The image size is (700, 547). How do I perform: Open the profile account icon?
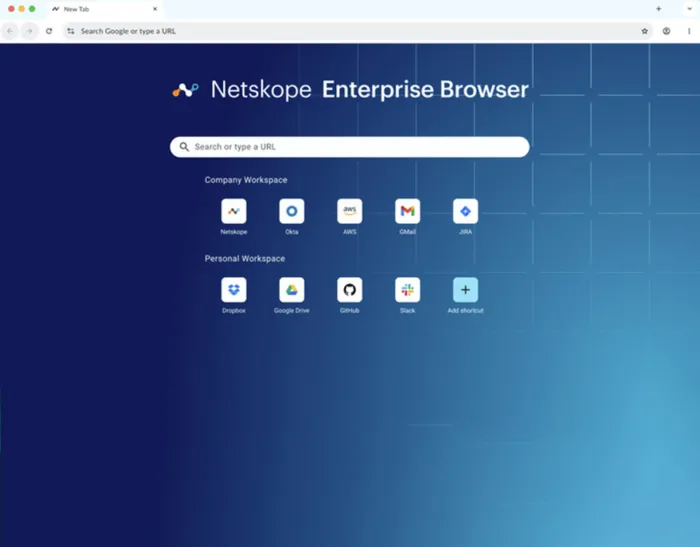click(666, 31)
